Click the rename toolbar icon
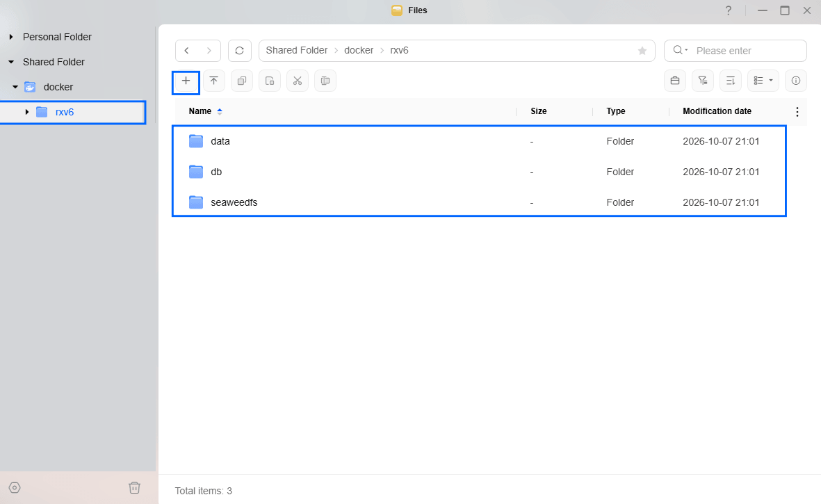This screenshot has width=821, height=504. [x=325, y=81]
